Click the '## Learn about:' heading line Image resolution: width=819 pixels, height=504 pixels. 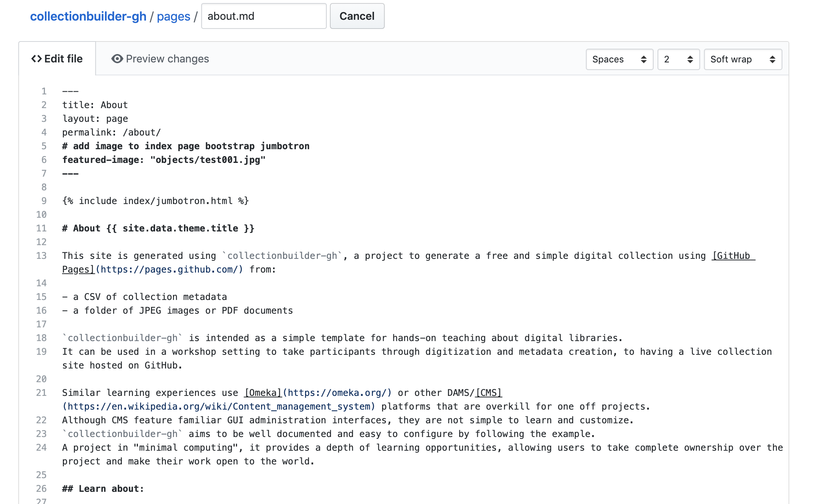coord(103,489)
